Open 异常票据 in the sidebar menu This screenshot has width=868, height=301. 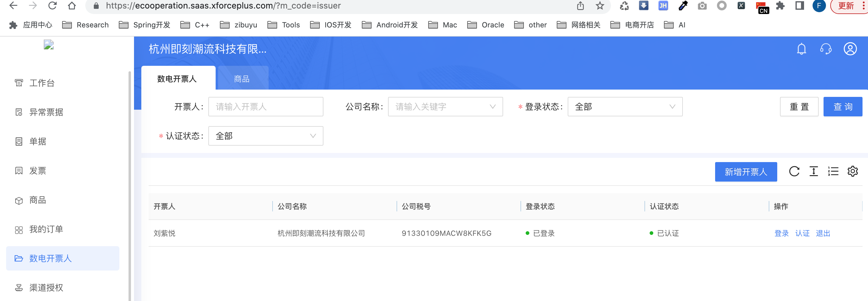(x=46, y=112)
